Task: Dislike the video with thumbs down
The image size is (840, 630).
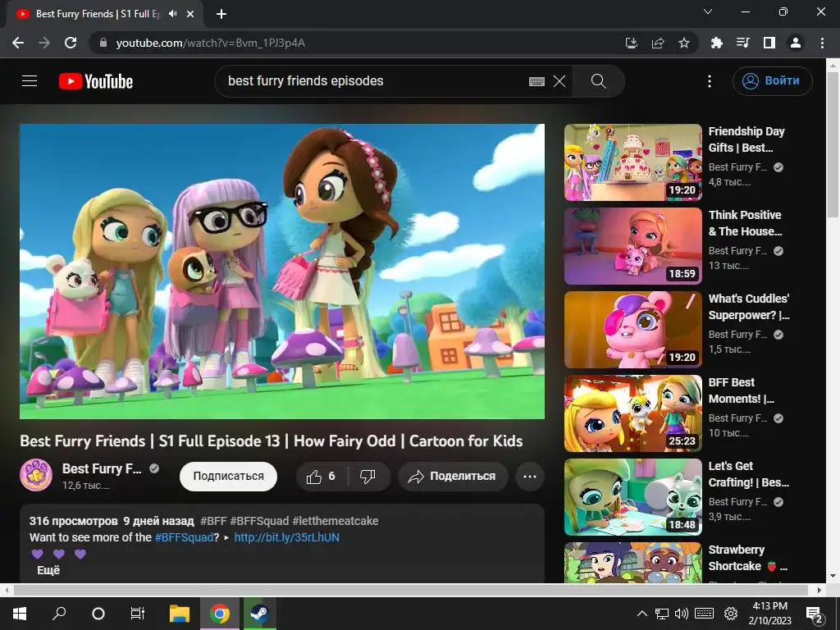Action: click(368, 477)
